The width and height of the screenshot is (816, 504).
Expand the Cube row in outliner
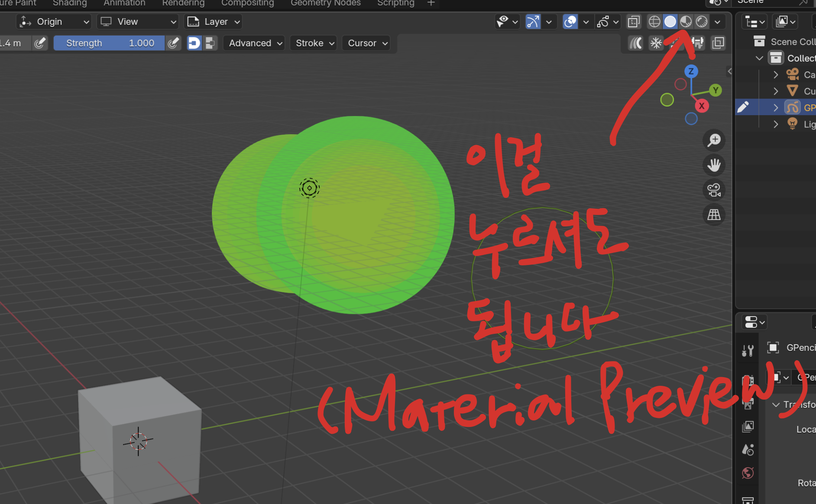click(x=776, y=91)
